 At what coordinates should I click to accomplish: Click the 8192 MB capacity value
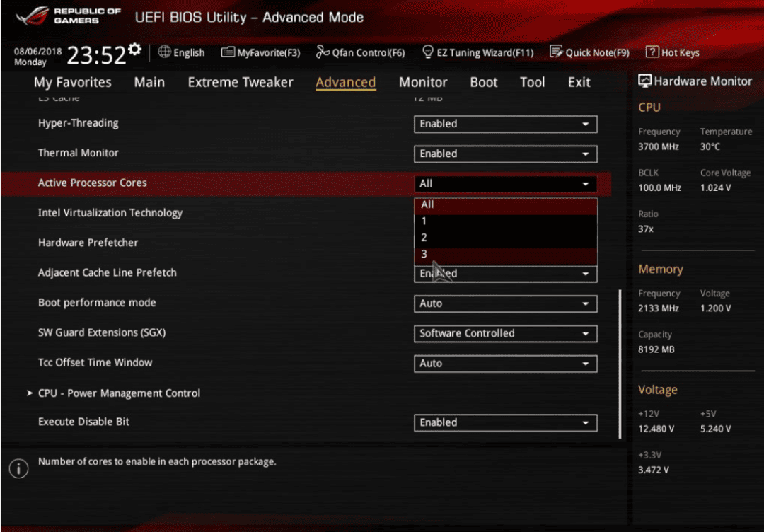click(x=656, y=349)
